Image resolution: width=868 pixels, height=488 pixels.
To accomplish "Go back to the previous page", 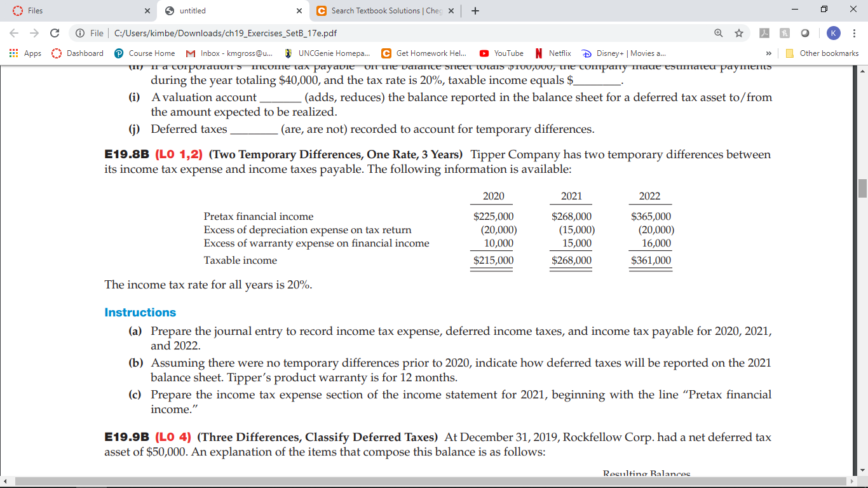I will [x=15, y=32].
